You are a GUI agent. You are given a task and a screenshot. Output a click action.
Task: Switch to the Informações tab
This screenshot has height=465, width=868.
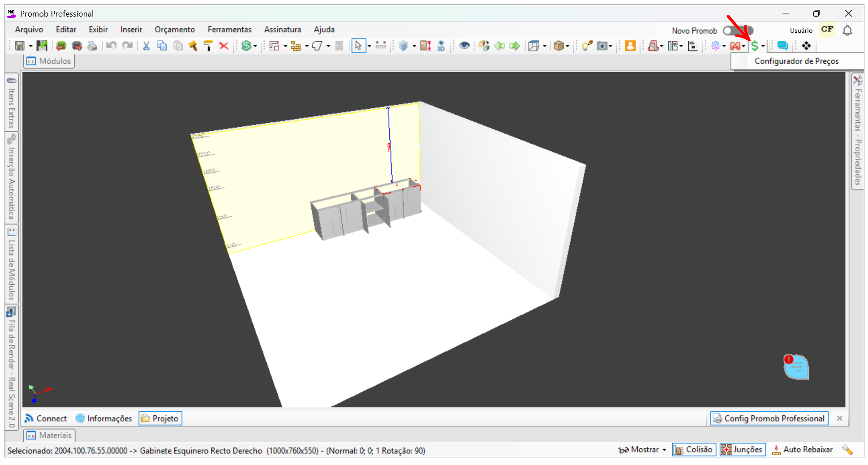coord(104,418)
